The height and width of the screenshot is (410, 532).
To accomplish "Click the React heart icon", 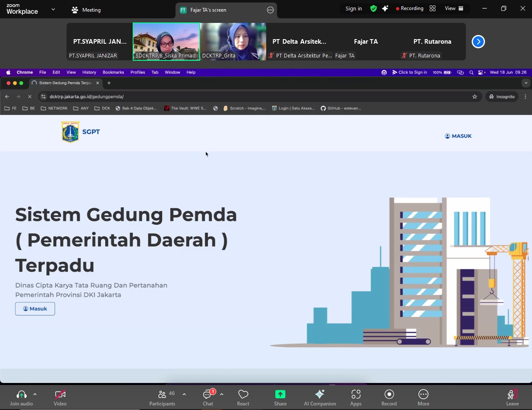I will [243, 394].
